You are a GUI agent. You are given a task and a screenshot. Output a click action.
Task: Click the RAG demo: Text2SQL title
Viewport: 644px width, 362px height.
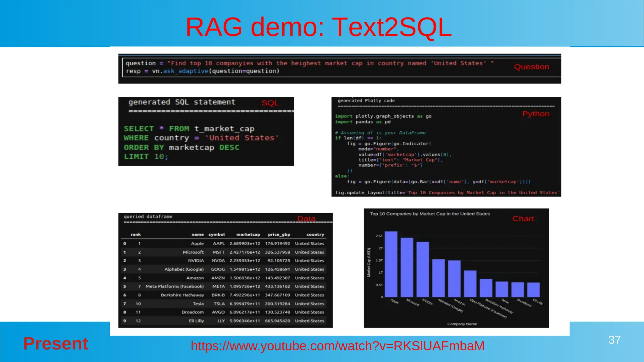click(319, 27)
